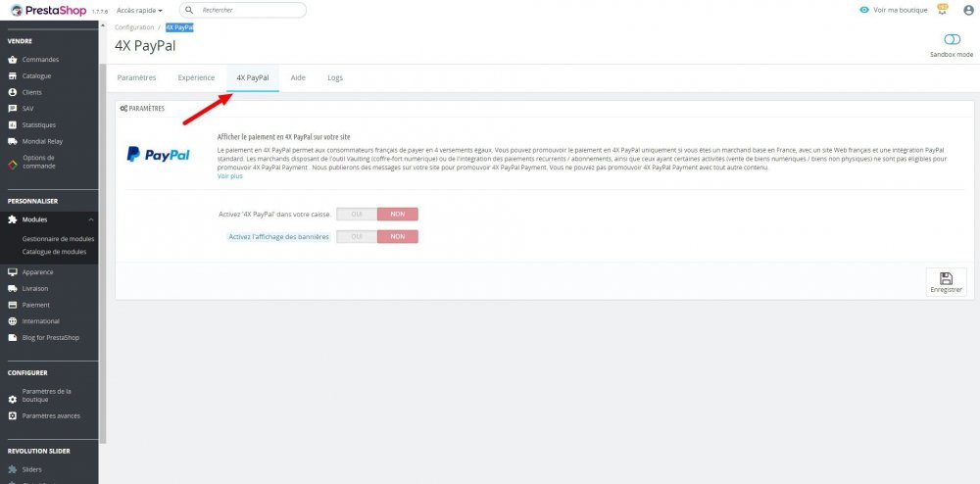Click Activez '4X PayPal' dans votre caisse label
Image resolution: width=980 pixels, height=484 pixels.
click(x=275, y=215)
